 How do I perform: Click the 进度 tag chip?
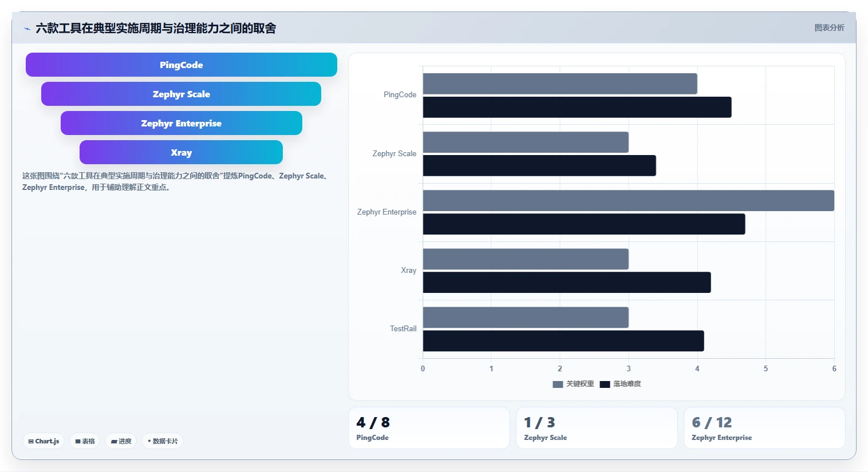pyautogui.click(x=121, y=441)
